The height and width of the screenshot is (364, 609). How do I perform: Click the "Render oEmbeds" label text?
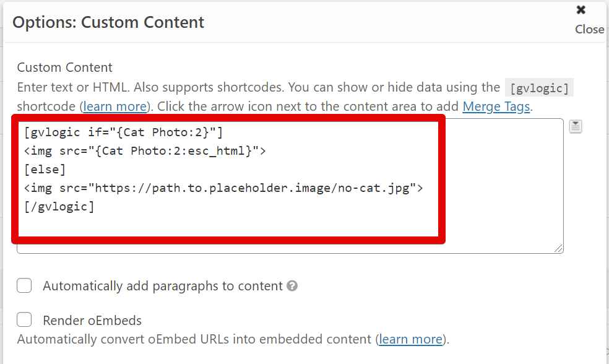pyautogui.click(x=92, y=321)
